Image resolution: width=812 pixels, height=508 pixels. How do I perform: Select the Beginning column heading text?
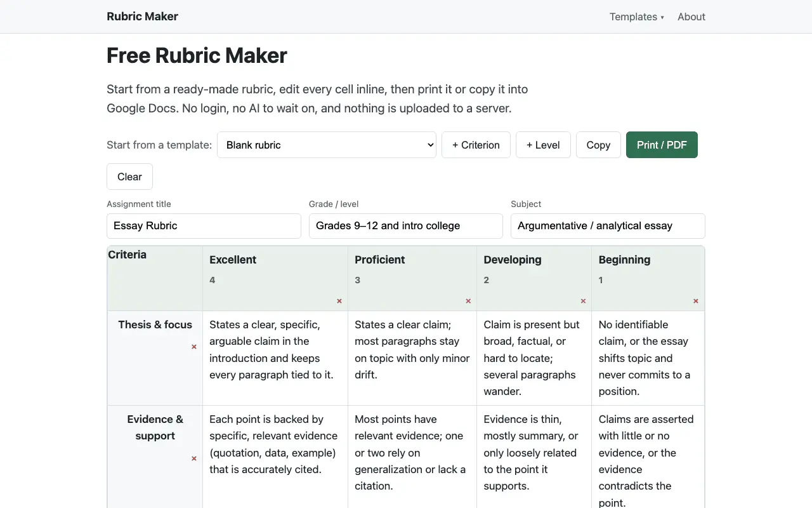tap(624, 260)
